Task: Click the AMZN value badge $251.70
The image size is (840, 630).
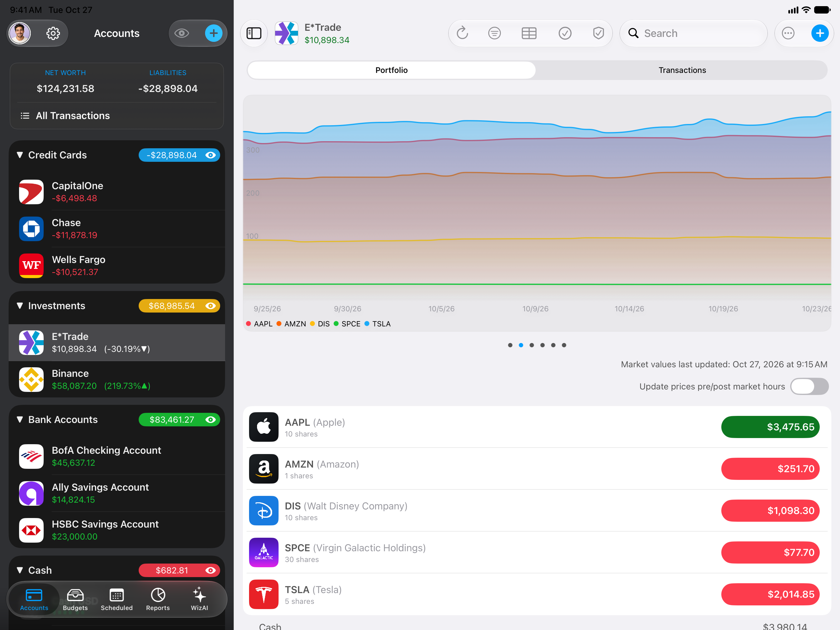Action: click(771, 469)
